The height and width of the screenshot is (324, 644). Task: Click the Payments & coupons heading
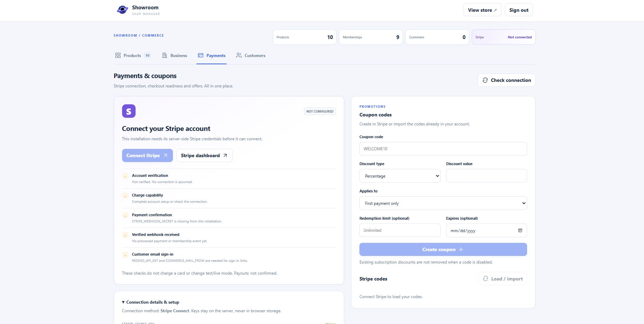(x=145, y=76)
